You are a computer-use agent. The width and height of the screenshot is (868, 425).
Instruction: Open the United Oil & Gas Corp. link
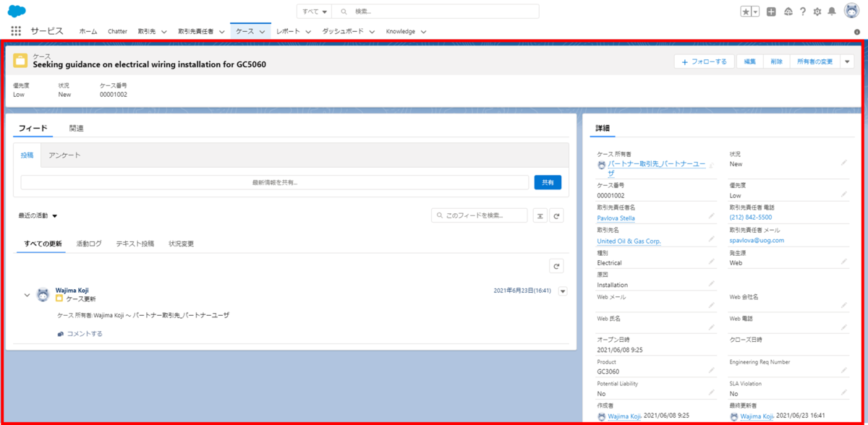pyautogui.click(x=629, y=241)
